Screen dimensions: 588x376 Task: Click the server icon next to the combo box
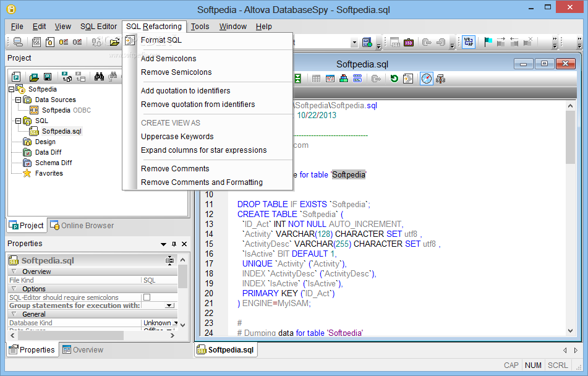[x=367, y=43]
